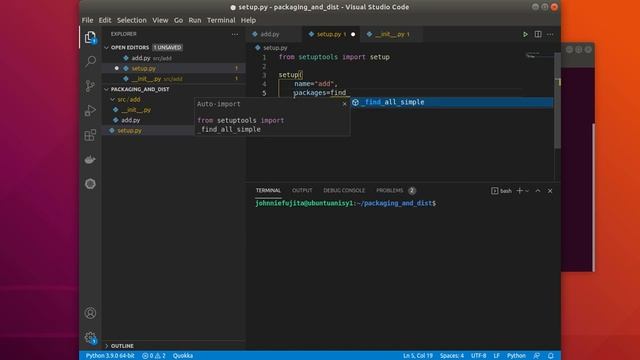Open Explorer Views and More Actions ellipsis
This screenshot has height=360, width=640.
(x=235, y=34)
